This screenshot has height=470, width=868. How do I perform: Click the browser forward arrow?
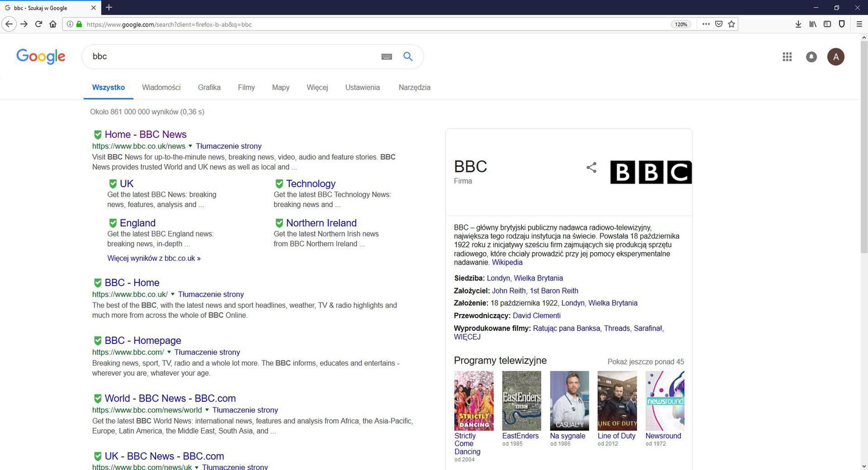click(x=24, y=24)
